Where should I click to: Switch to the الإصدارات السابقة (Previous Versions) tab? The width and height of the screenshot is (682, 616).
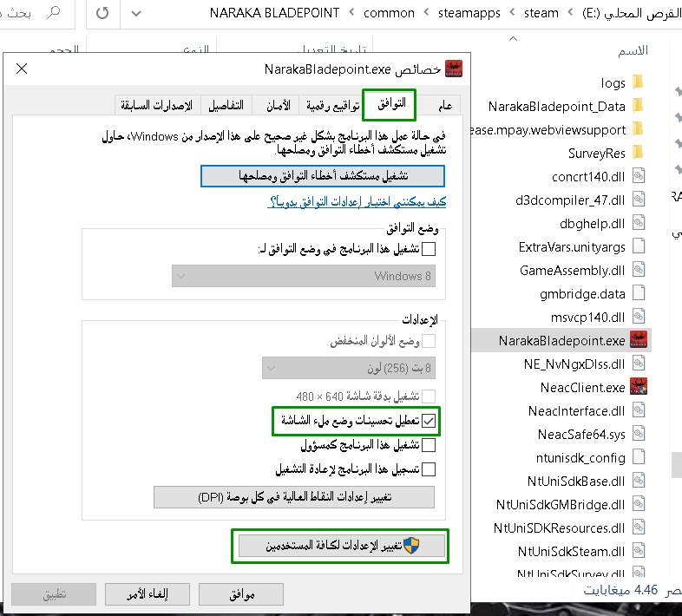point(156,106)
